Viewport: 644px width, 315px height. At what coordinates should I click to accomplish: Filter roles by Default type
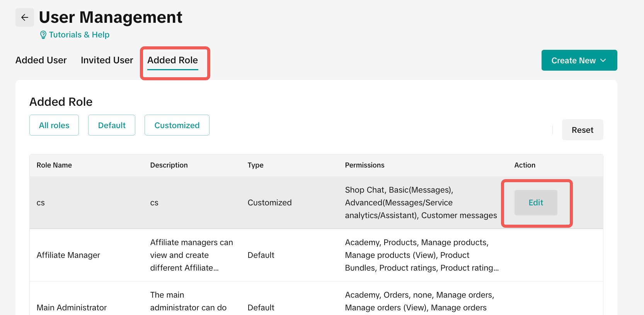tap(112, 125)
